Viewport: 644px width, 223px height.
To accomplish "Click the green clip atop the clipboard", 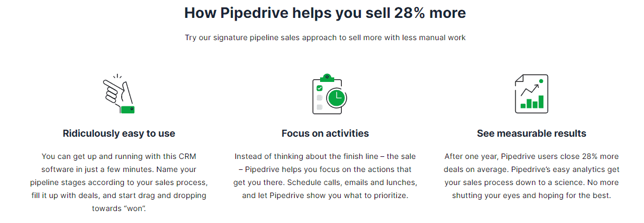I will [327, 78].
